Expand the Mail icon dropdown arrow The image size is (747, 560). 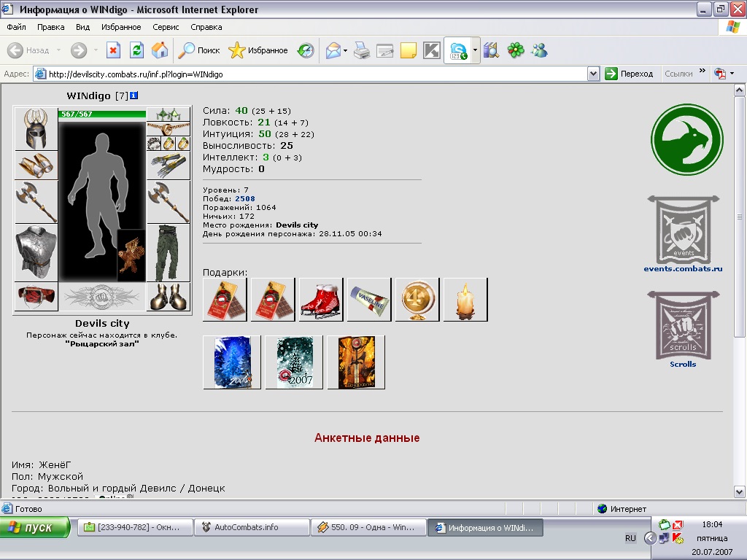(345, 50)
